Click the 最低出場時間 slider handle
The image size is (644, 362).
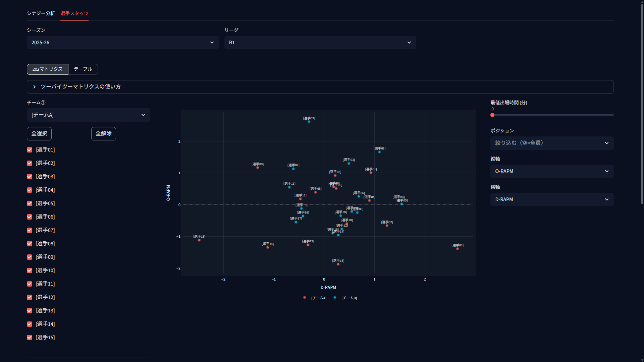tap(492, 115)
